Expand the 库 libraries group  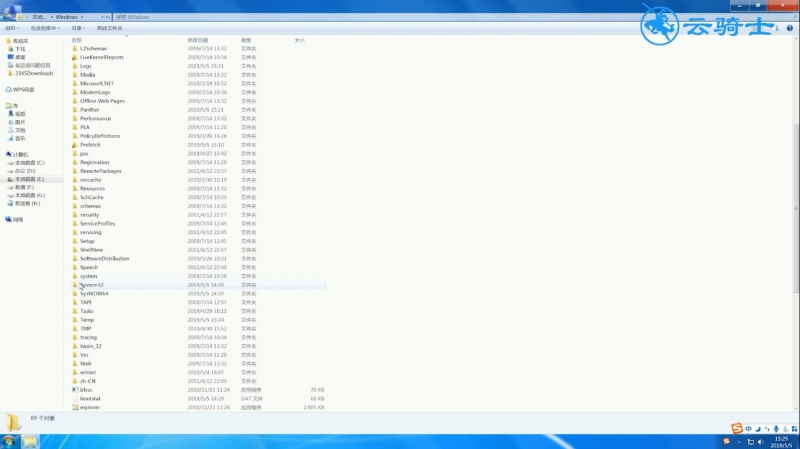pyautogui.click(x=12, y=106)
